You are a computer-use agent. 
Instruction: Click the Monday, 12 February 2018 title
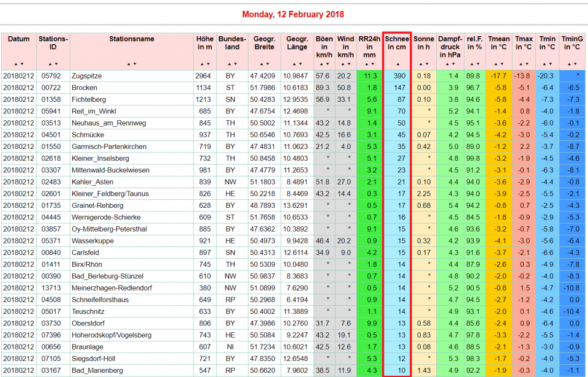(293, 14)
